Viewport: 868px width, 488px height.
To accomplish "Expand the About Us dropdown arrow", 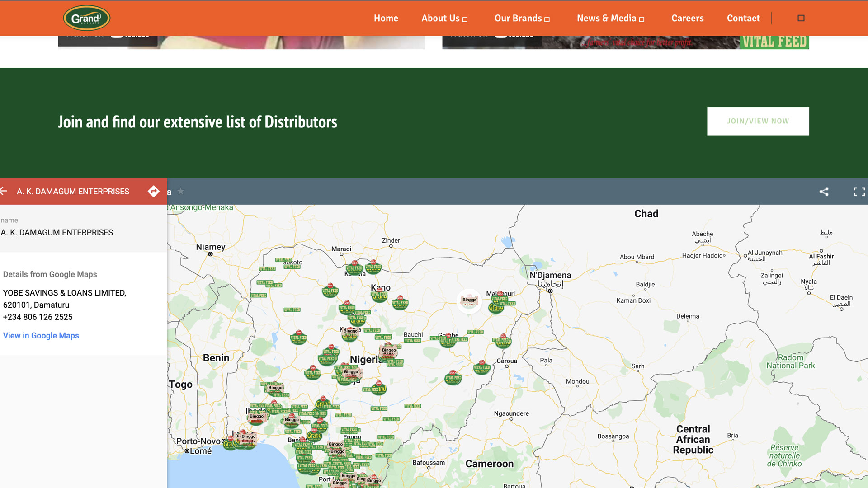I will tap(465, 19).
